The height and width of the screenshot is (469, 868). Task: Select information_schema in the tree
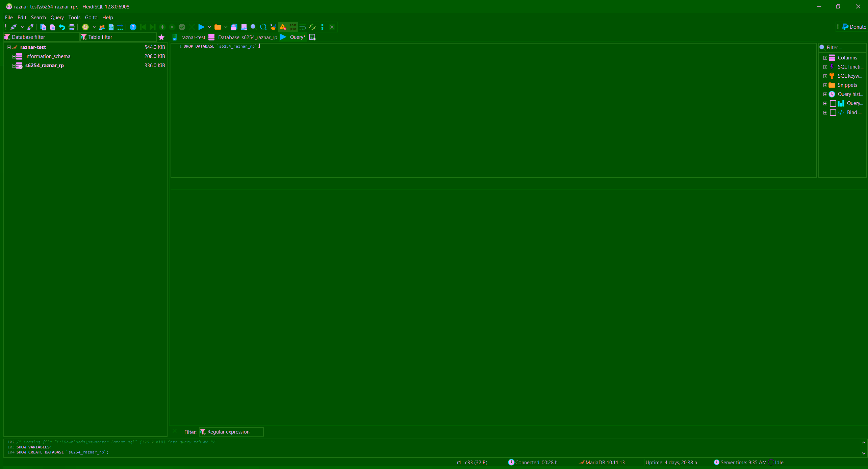(48, 56)
